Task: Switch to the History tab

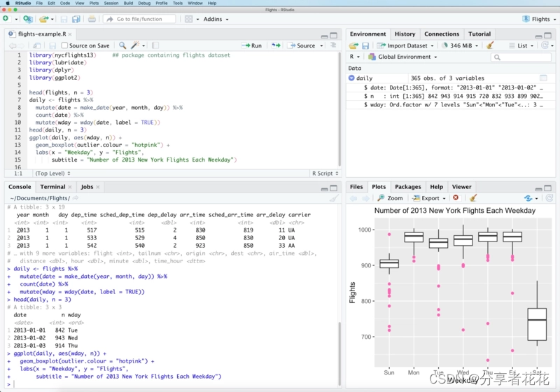Action: [x=405, y=34]
